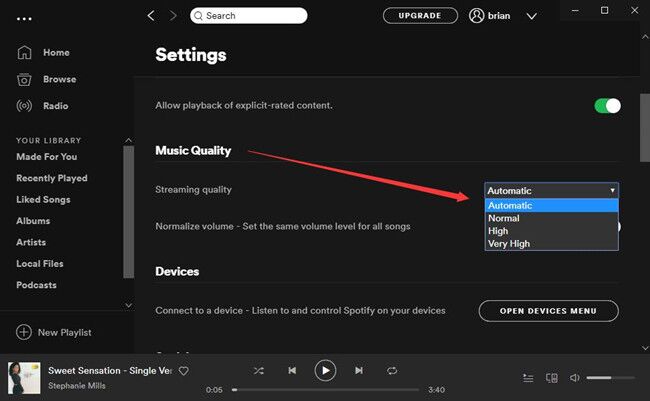The height and width of the screenshot is (401, 650).
Task: Go forward with the right arrow
Action: [173, 16]
